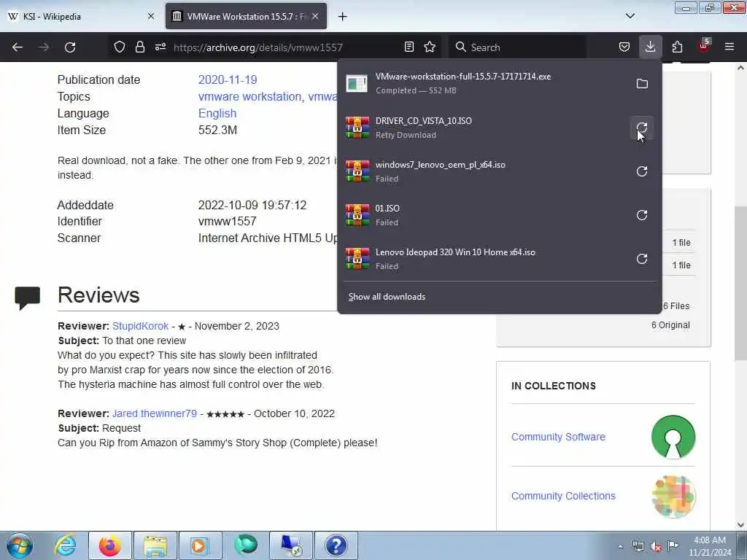Image resolution: width=747 pixels, height=560 pixels.
Task: Show all downloads
Action: click(387, 297)
